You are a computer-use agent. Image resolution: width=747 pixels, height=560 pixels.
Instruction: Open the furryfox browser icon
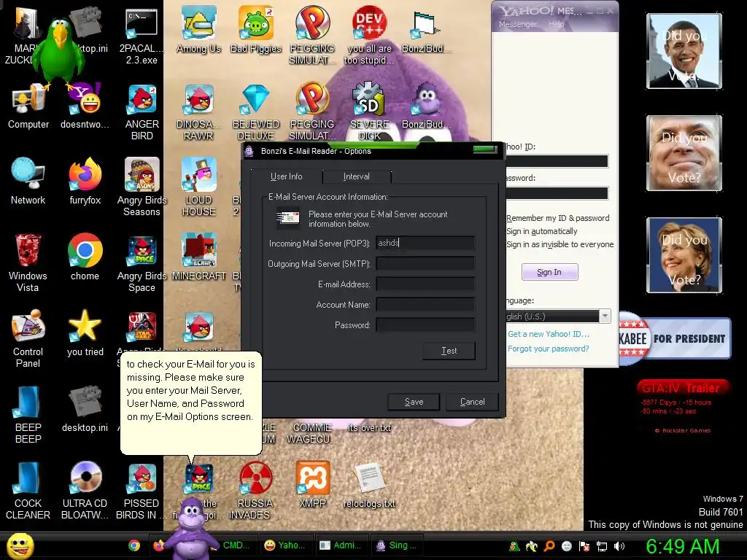point(85,181)
